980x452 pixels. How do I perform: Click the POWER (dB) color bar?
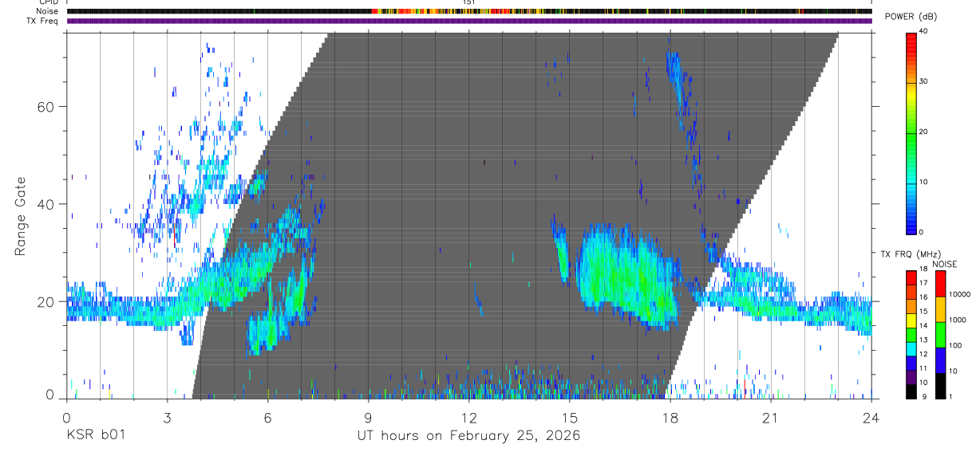[x=911, y=132]
